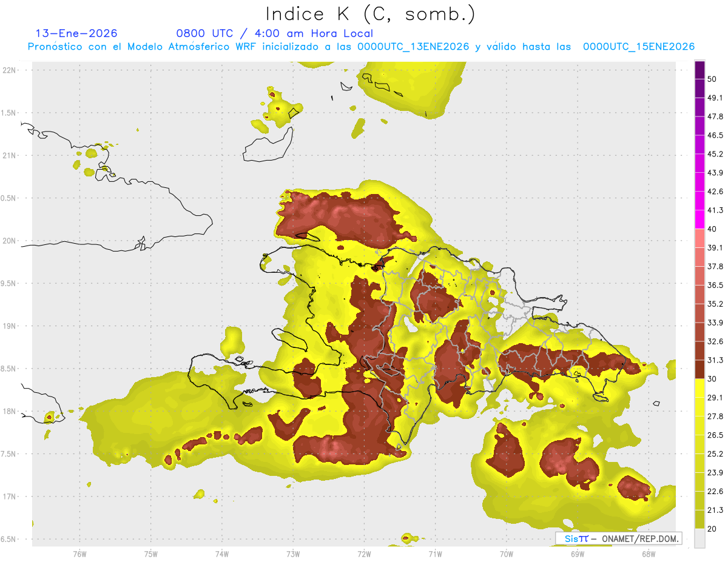Click the latitude label "6.5N"
The width and height of the screenshot is (728, 562).
(x=8, y=539)
